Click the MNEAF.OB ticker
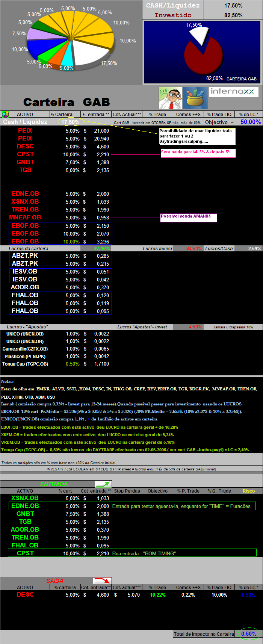Viewport: 263px width, 644px height. [x=25, y=217]
